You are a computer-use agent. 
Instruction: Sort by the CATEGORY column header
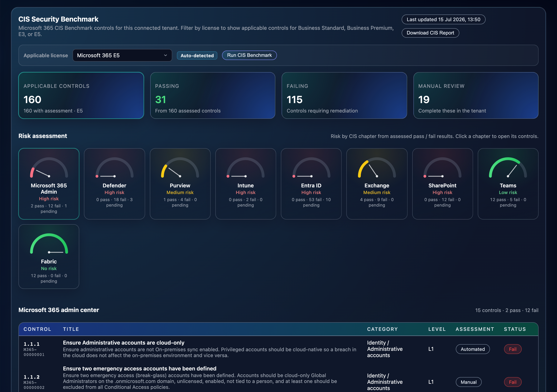click(382, 329)
